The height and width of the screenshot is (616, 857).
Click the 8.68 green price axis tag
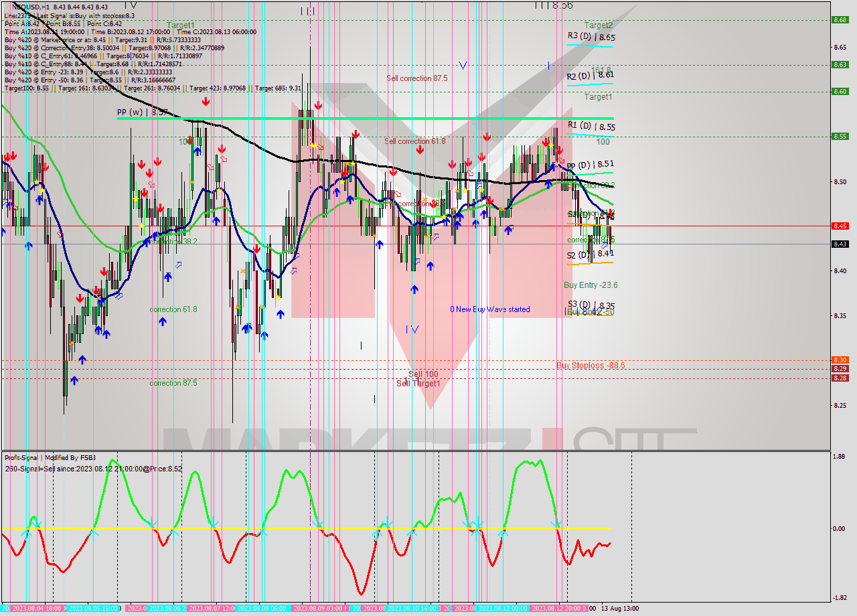(840, 20)
